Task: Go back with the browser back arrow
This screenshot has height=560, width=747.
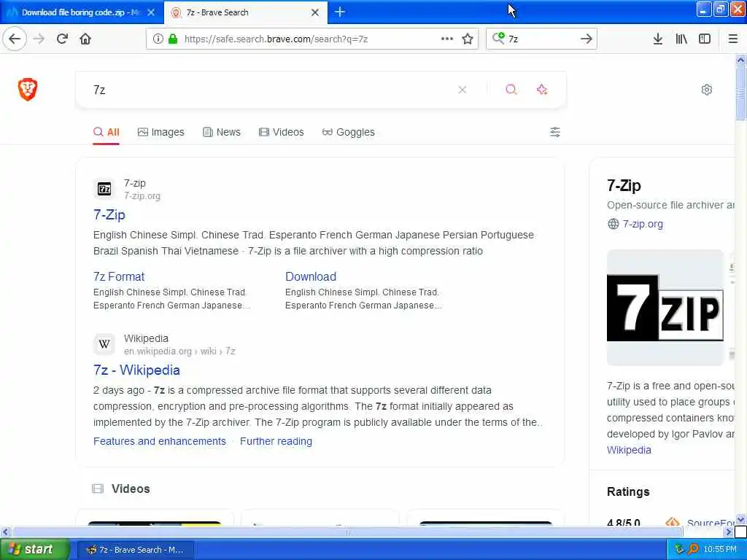Action: coord(15,39)
